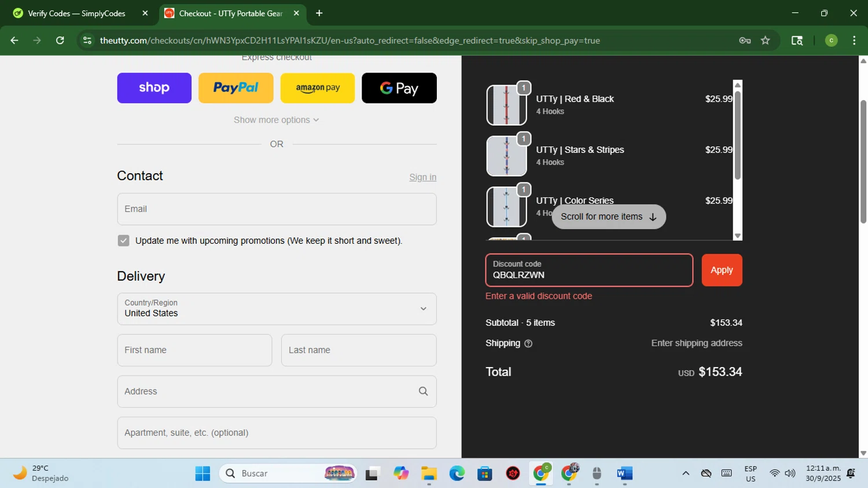Reload the checkout page
The width and height of the screenshot is (868, 488).
[60, 41]
